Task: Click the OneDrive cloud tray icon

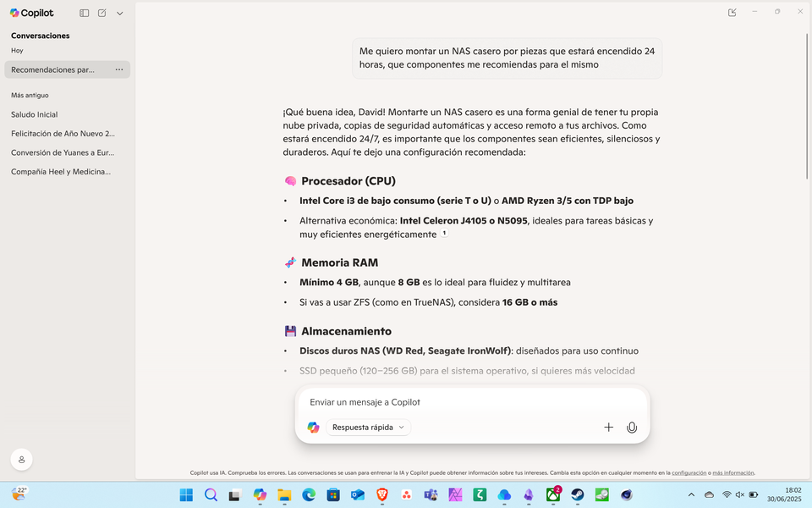Action: coord(710,495)
